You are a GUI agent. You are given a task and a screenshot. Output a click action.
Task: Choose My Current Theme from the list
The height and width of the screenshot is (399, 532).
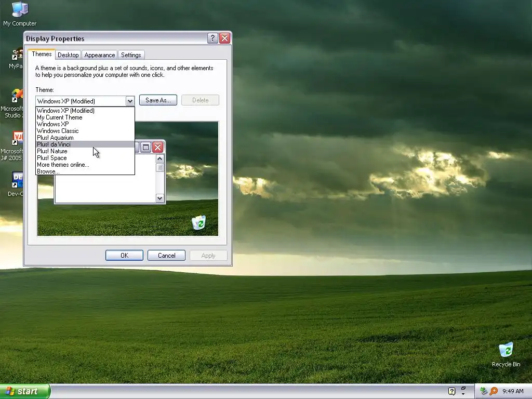[85, 117]
